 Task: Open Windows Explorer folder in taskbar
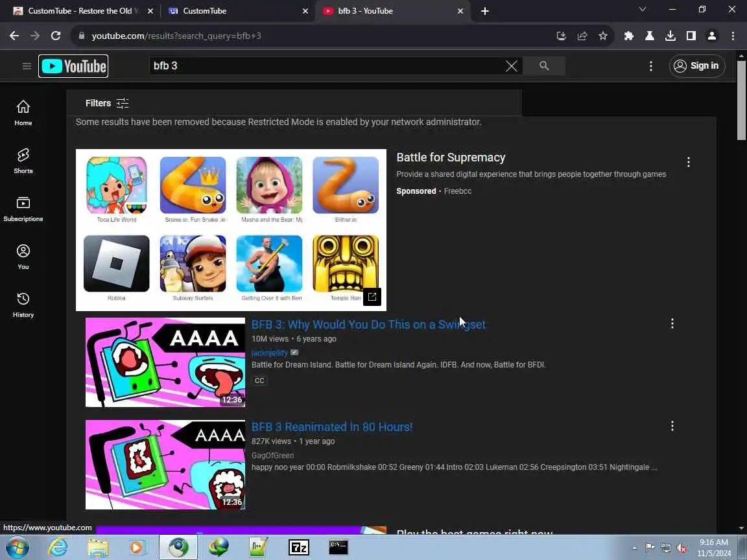coord(99,548)
